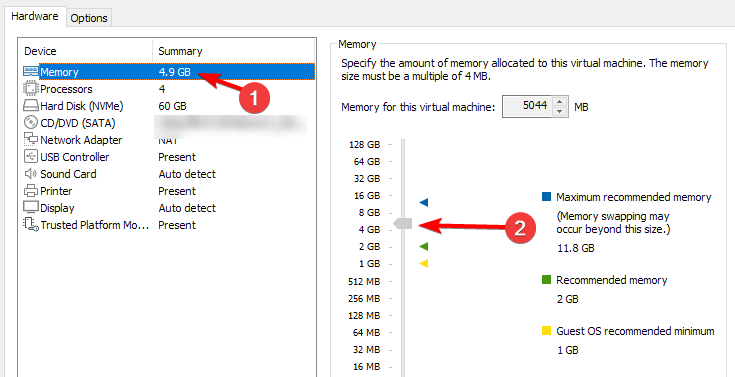735x377 pixels.
Task: Click the 1 GB scale label
Action: (369, 264)
